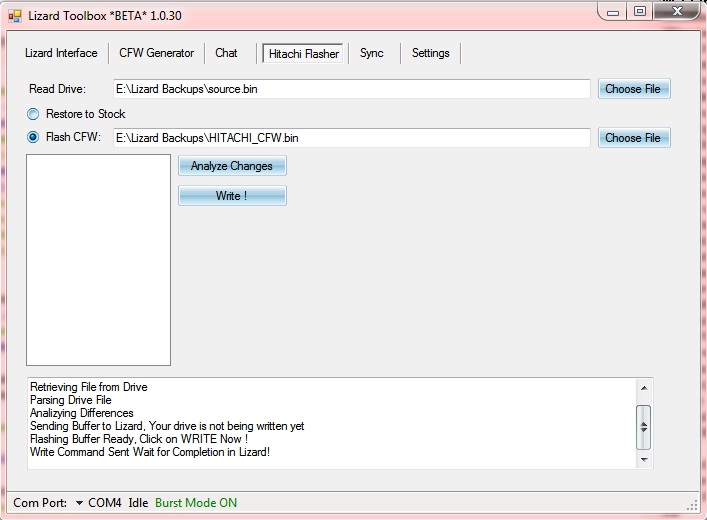Click the Flash CFW path field
This screenshot has width=707, height=520.
click(352, 138)
